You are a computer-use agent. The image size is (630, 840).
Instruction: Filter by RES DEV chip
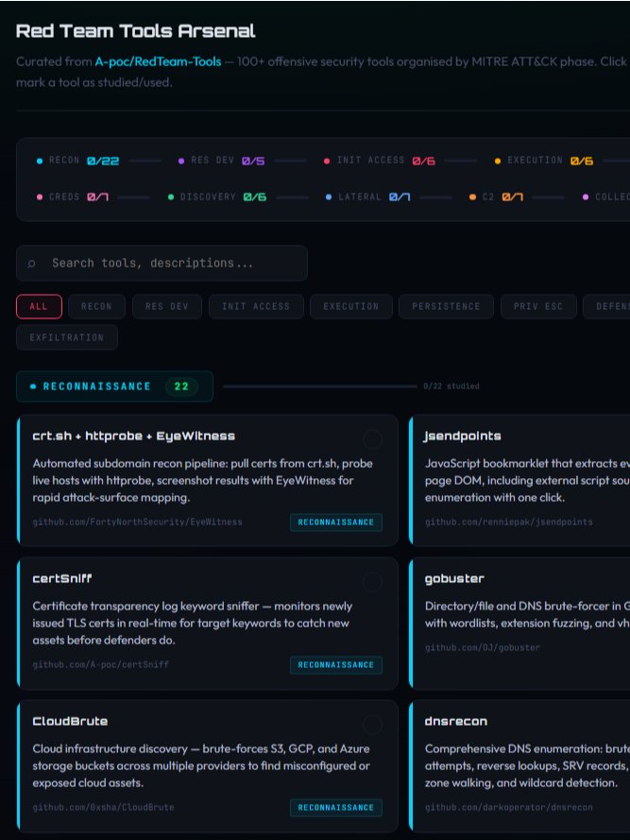pos(167,306)
